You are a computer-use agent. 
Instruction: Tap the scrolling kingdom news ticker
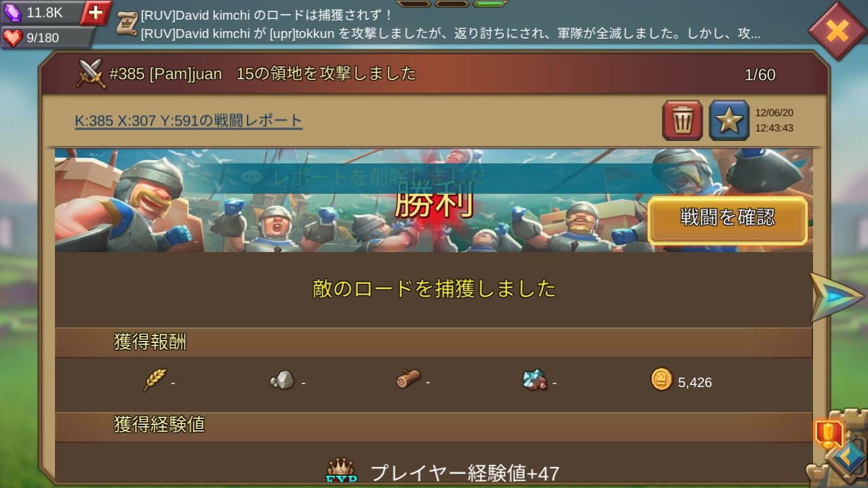point(450,24)
